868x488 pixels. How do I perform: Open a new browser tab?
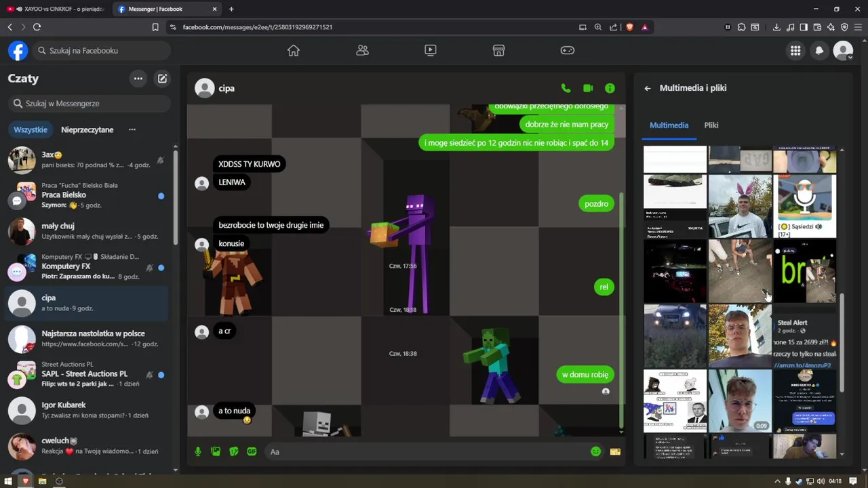[x=231, y=9]
